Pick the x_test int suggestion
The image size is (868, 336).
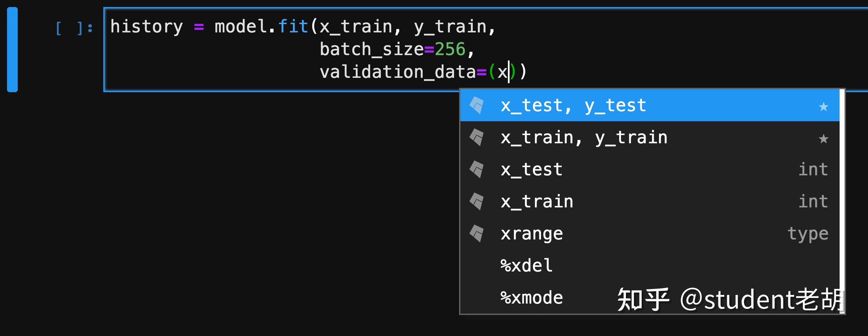(650, 169)
